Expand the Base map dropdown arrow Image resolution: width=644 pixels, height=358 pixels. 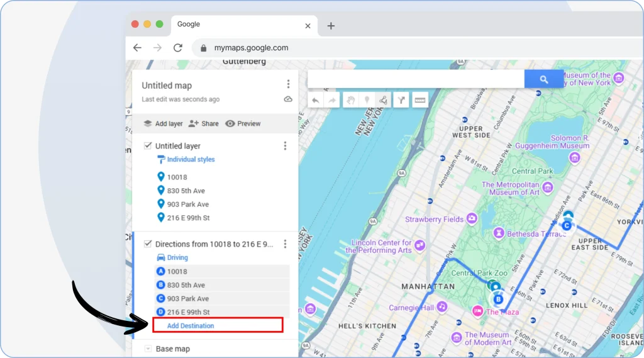(148, 349)
